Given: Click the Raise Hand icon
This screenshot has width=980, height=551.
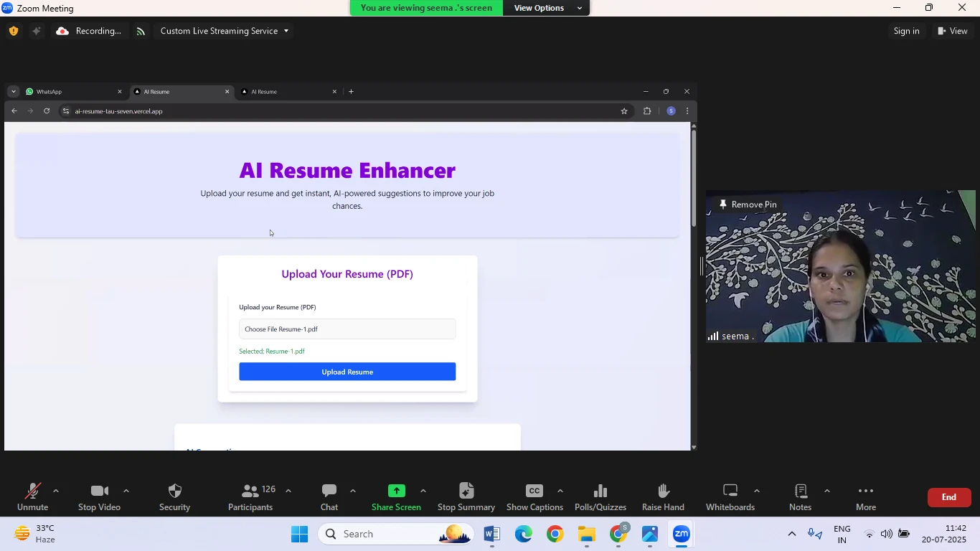Looking at the screenshot, I should 663,491.
